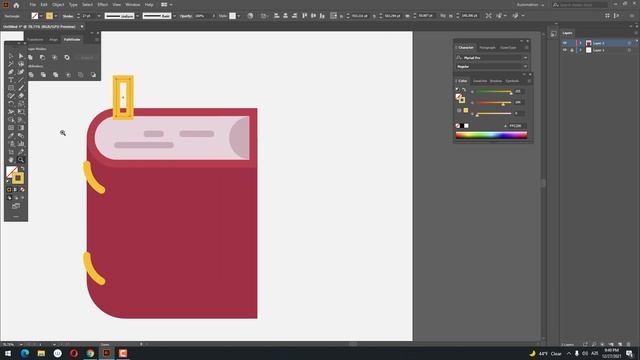The height and width of the screenshot is (360, 640).
Task: Click Intersect shape mode in Pathfinder
Action: 55,58
